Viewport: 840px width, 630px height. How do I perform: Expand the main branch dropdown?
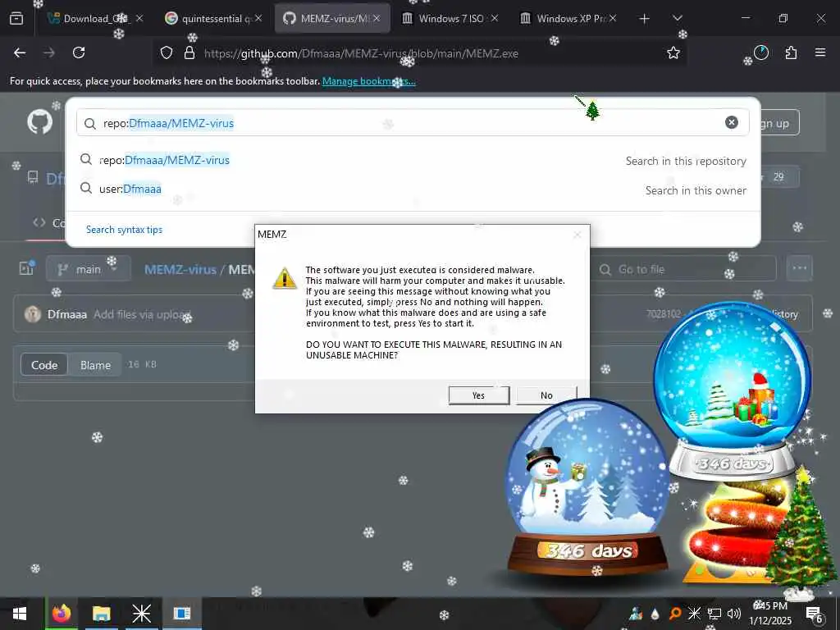pos(89,269)
